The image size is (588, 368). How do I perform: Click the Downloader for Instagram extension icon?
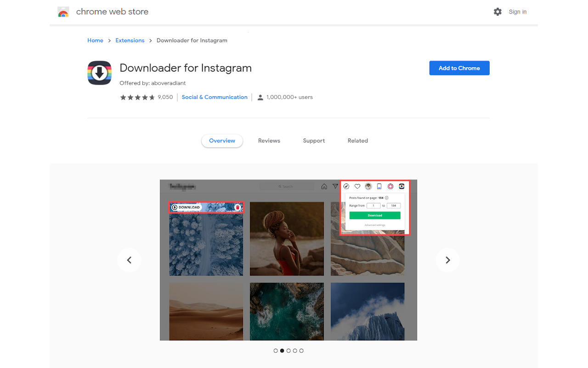pyautogui.click(x=100, y=73)
